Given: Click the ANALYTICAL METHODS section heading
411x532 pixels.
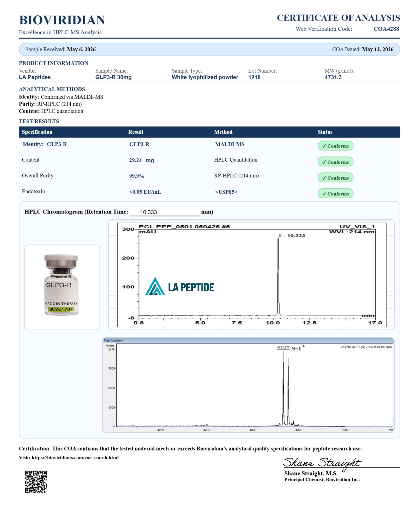Looking at the screenshot, I should click(52, 89).
